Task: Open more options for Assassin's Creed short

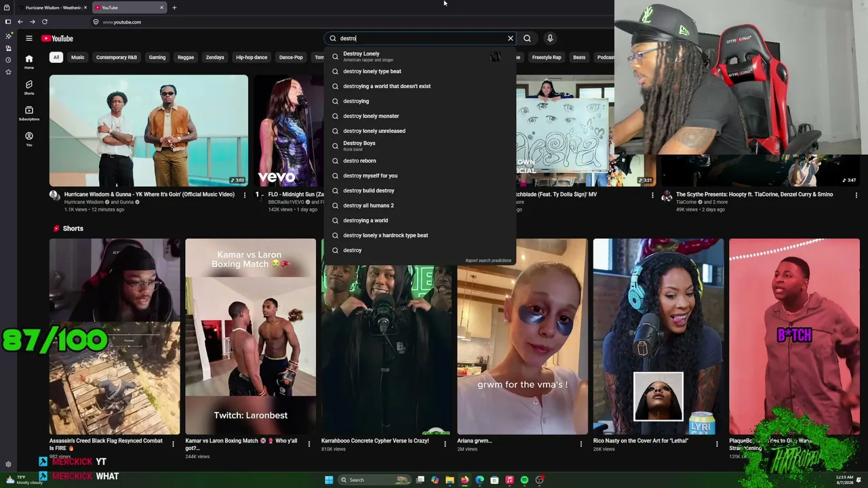Action: [x=173, y=444]
